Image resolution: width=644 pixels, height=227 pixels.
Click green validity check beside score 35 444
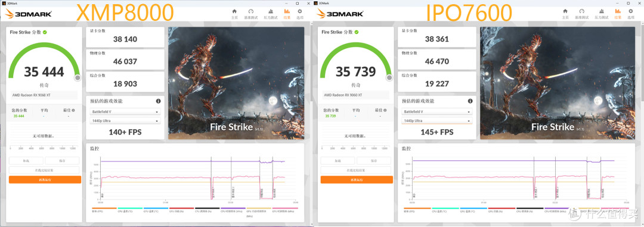coord(45,32)
